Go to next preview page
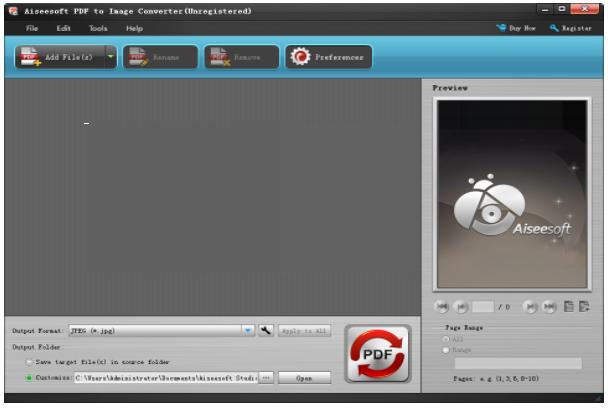 [x=531, y=307]
